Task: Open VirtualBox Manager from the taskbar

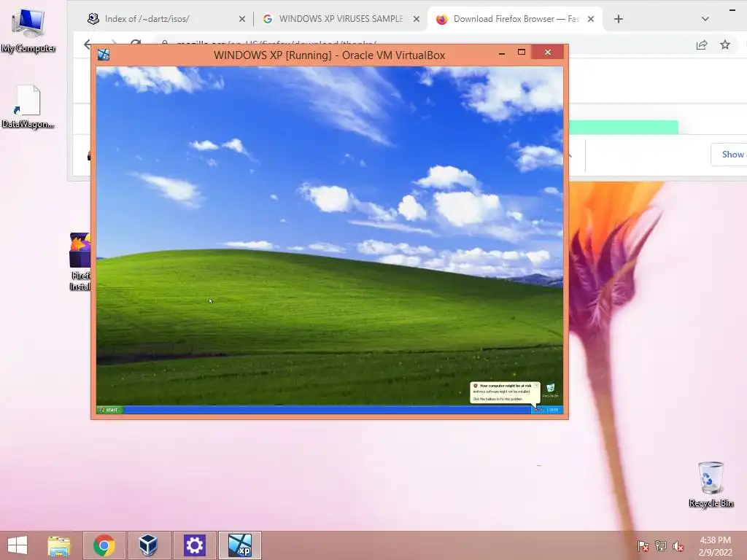Action: 148,545
